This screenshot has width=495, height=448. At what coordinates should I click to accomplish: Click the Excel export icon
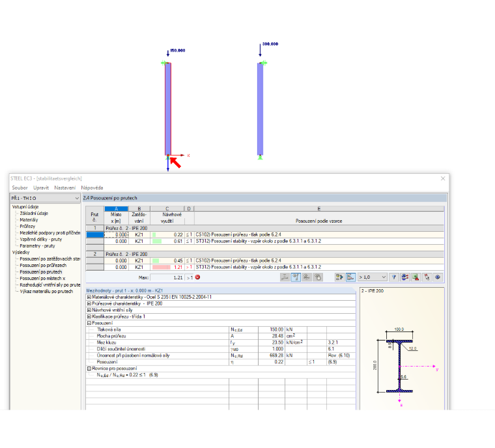416,277
